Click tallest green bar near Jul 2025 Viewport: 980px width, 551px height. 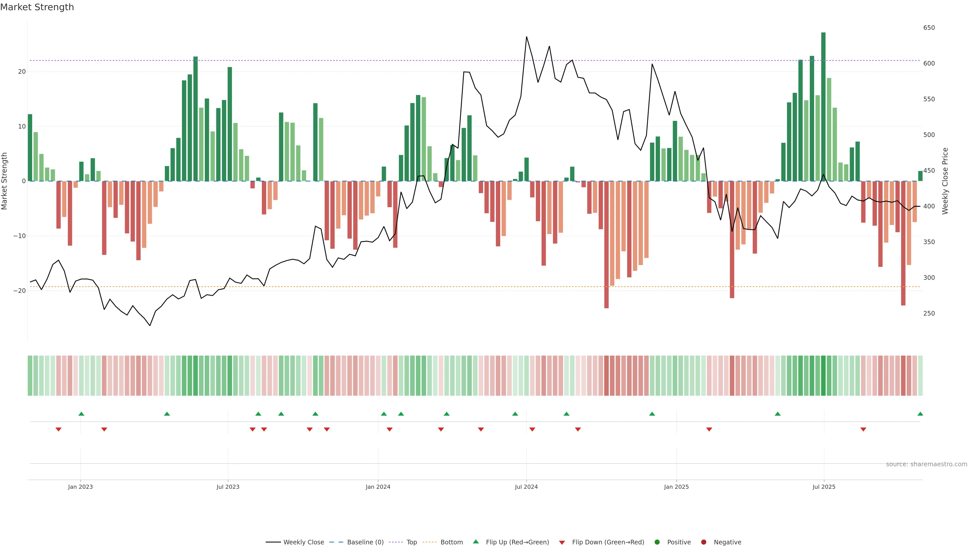(x=823, y=106)
